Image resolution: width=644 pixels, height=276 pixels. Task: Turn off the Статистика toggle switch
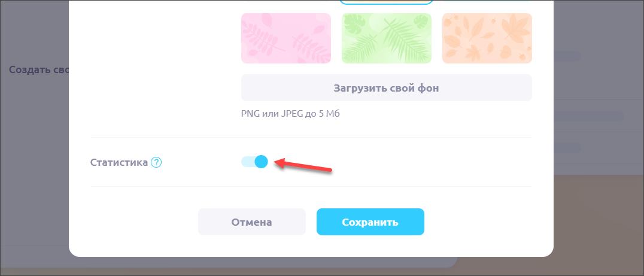(x=254, y=162)
